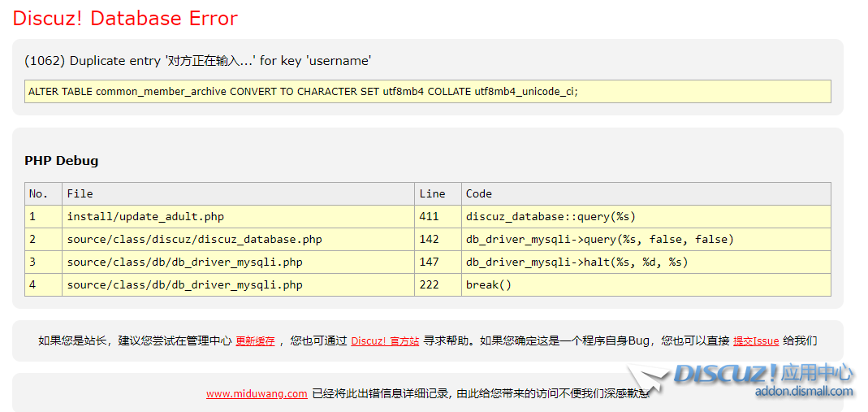The image size is (868, 412).
Task: Click line number 142
Action: (x=438, y=239)
